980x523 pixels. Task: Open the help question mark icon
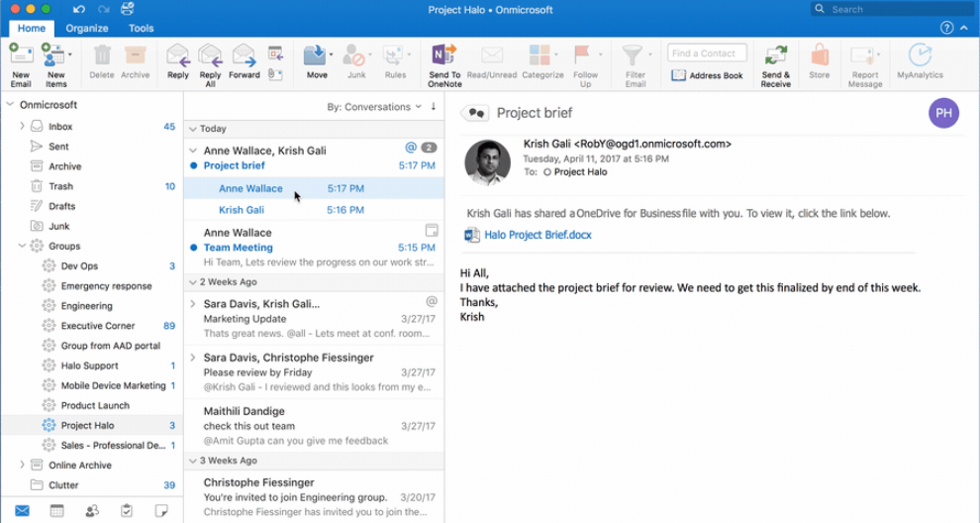tap(947, 28)
